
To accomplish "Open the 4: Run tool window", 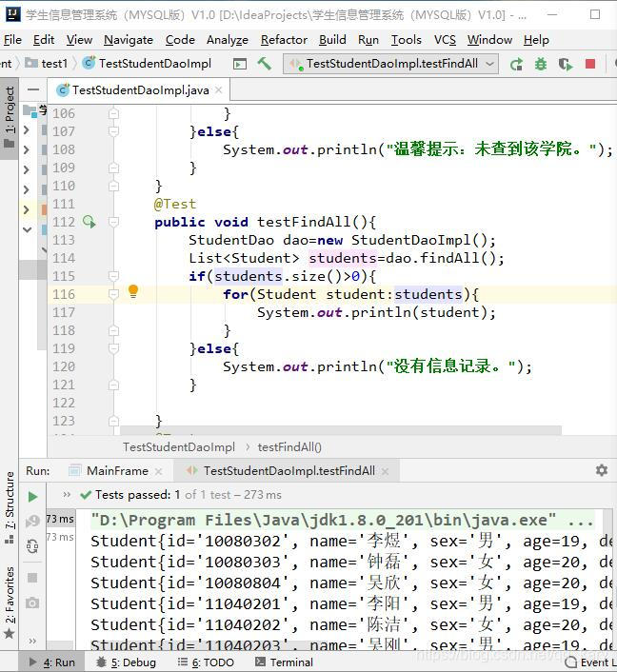I will [51, 662].
